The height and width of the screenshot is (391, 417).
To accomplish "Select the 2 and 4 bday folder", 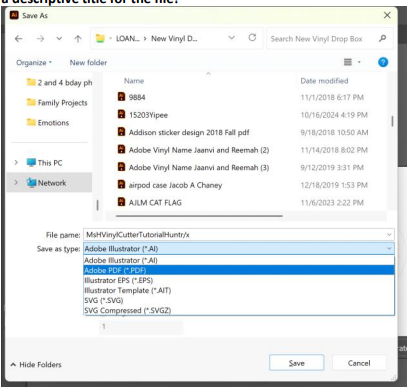I will click(59, 83).
